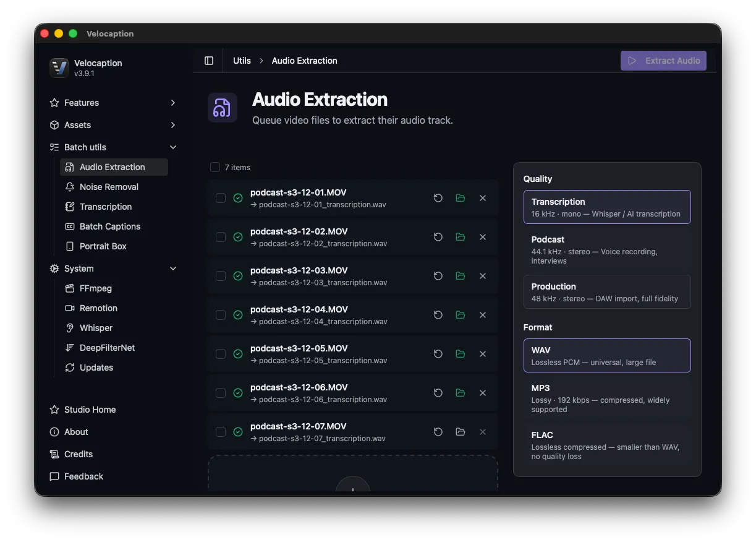Re-run extraction for podcast-s3-12-03.MOV
This screenshot has height=542, width=756.
(x=438, y=276)
